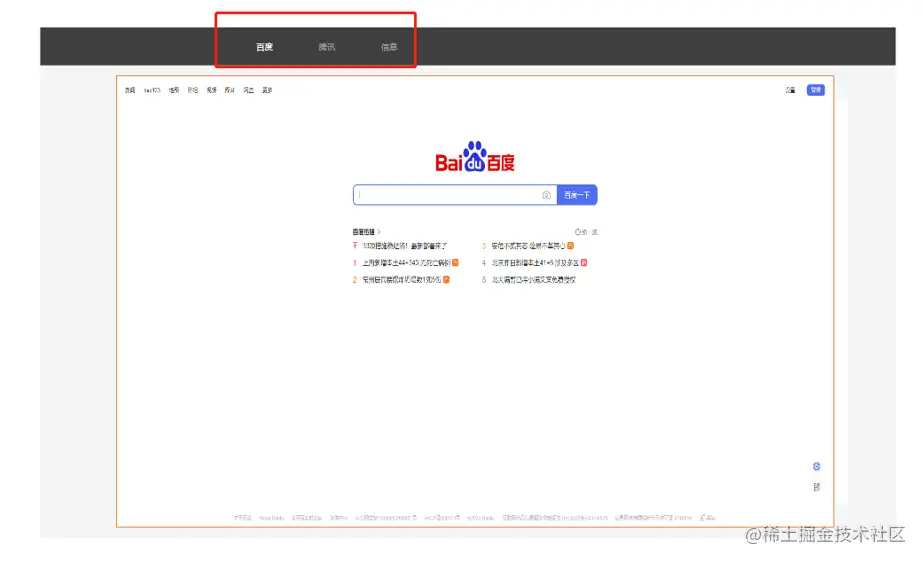Open the pinned top hot-search item
923x562 pixels.
(x=404, y=246)
